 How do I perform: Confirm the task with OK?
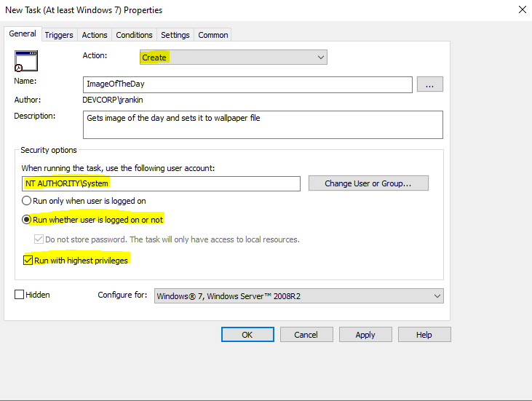(247, 335)
